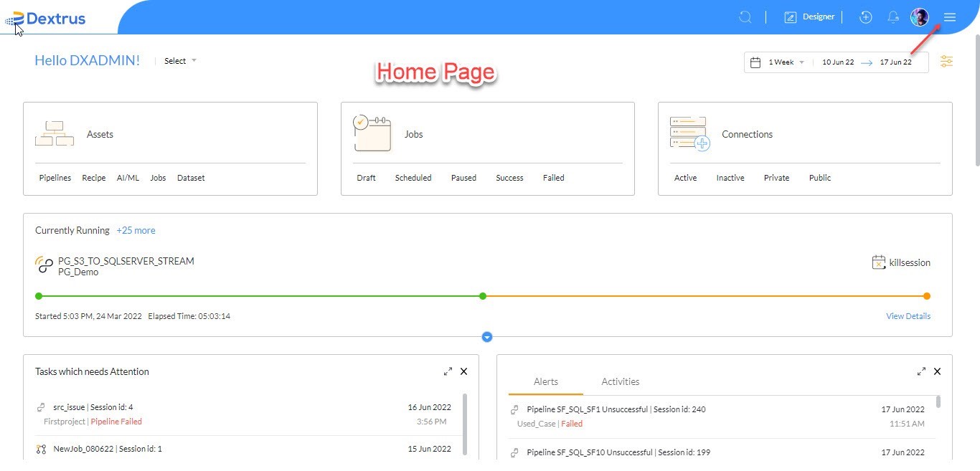Click the notifications bell icon
Screen dimensions: 980x471
[893, 17]
